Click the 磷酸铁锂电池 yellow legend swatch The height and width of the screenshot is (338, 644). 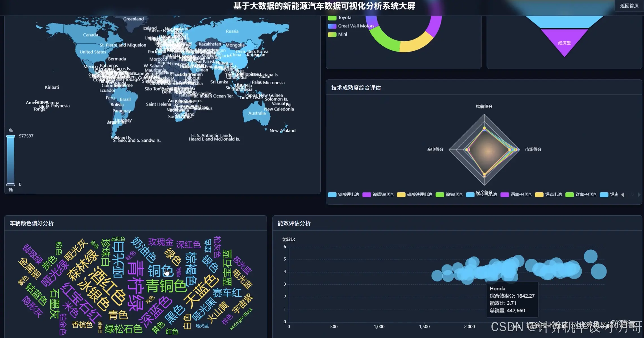pyautogui.click(x=401, y=195)
